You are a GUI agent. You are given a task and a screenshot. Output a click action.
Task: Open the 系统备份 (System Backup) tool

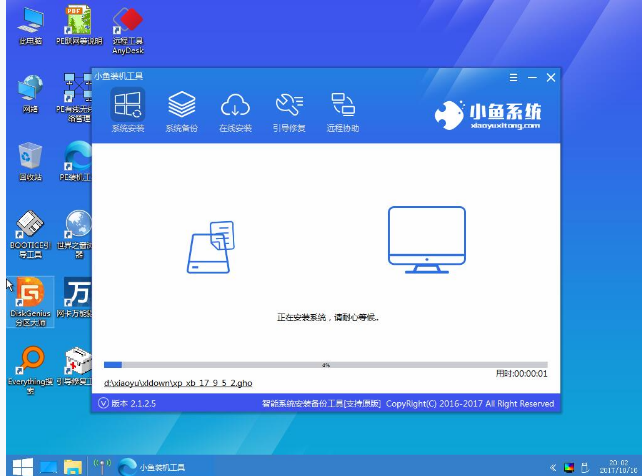pos(181,108)
